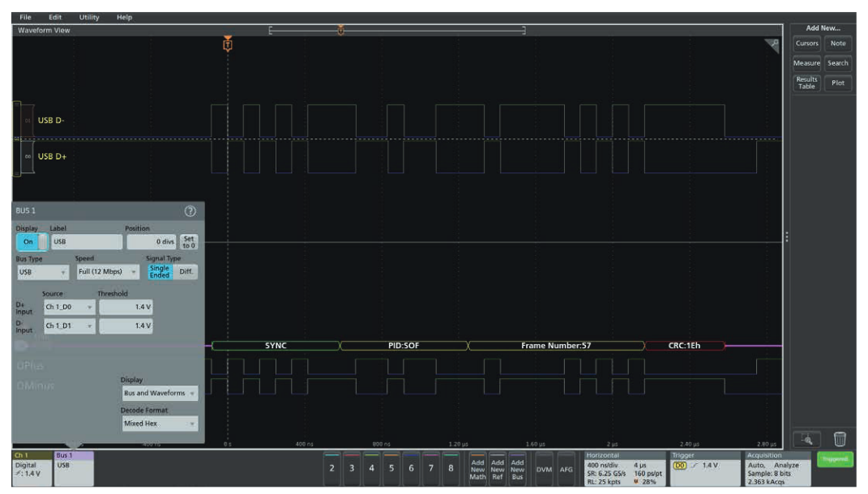The image size is (868, 494).
Task: Open the File menu
Action: (26, 17)
